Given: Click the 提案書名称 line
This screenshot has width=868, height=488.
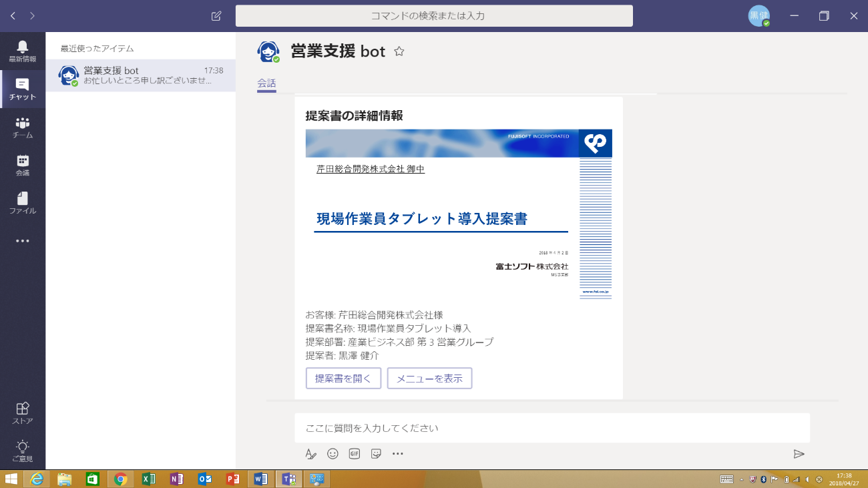Looking at the screenshot, I should click(x=388, y=328).
